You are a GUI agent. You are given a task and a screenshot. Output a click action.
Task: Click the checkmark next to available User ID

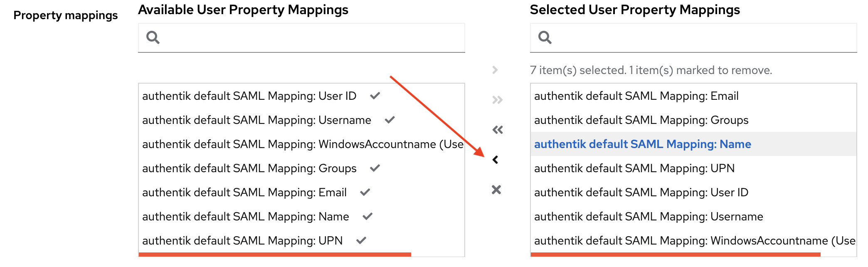pyautogui.click(x=375, y=96)
